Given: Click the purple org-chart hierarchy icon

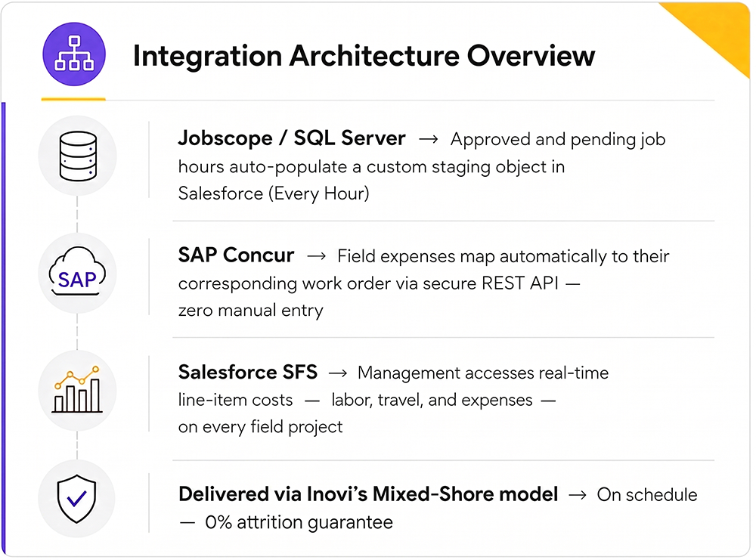Looking at the screenshot, I should [74, 54].
